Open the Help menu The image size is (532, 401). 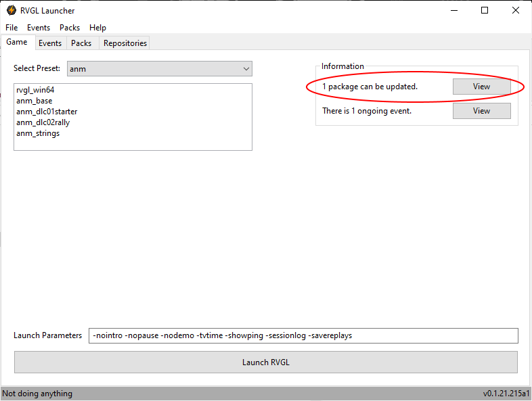[97, 28]
